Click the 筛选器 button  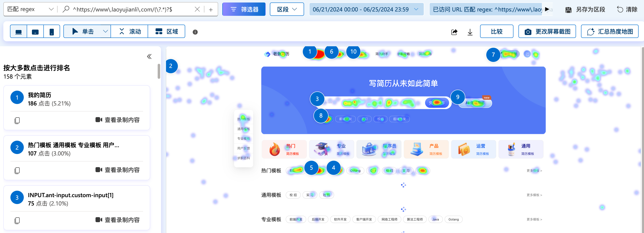(x=244, y=10)
